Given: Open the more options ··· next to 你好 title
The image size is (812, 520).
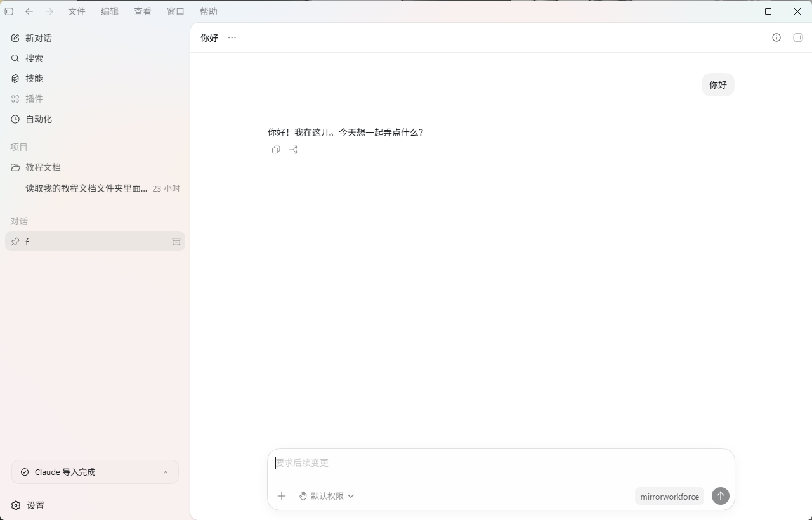Looking at the screenshot, I should 232,37.
